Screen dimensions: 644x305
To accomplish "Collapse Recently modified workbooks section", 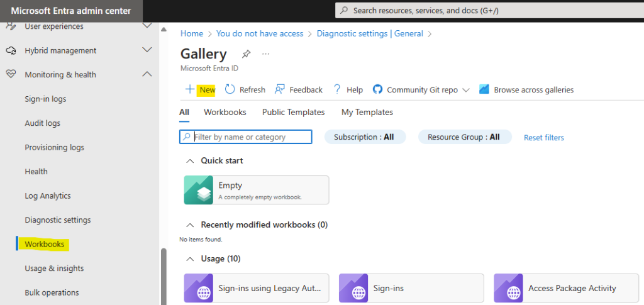I will point(190,225).
